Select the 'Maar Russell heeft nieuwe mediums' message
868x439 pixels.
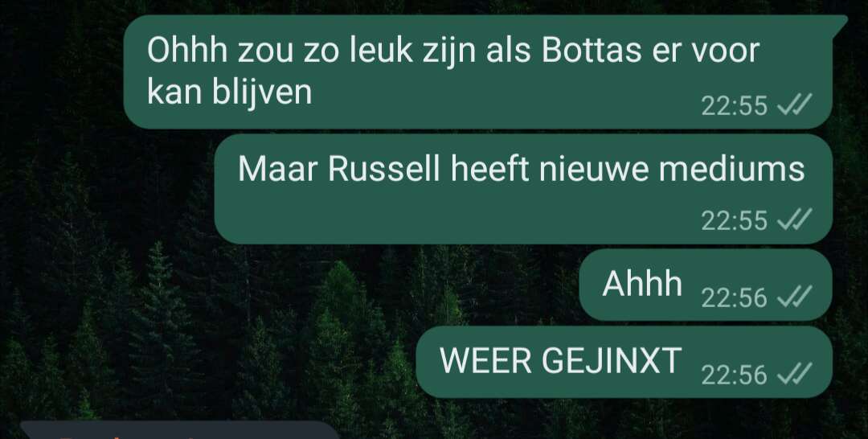(x=523, y=189)
